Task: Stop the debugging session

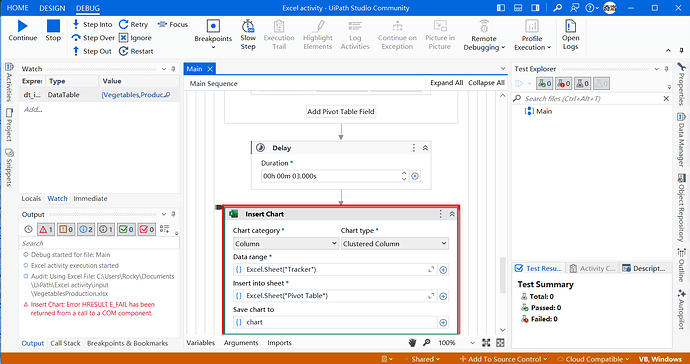Action: pos(53,26)
